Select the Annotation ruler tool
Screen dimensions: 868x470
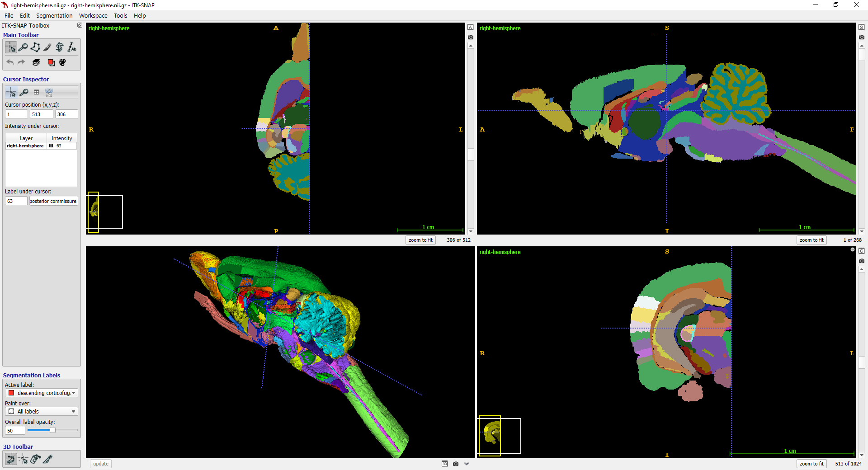(72, 47)
